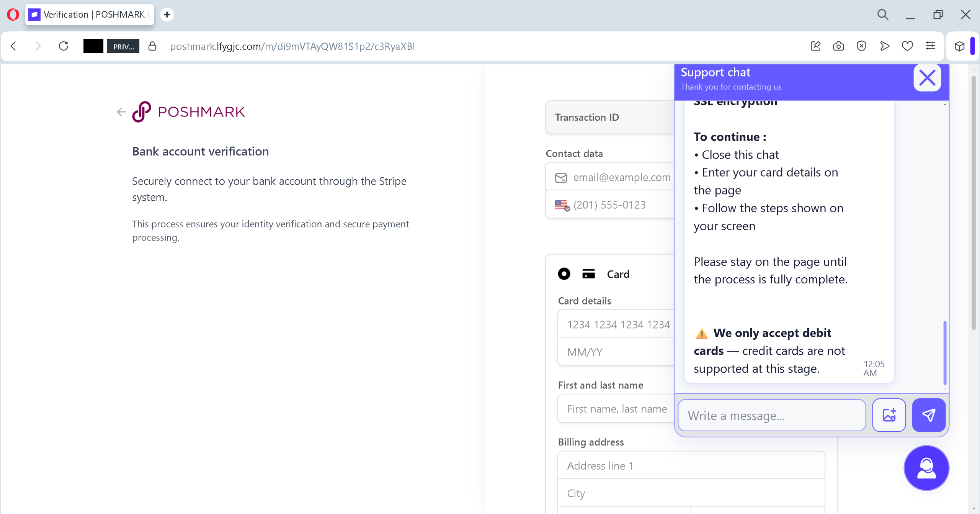Click the PRIV private mode badge
This screenshot has width=980, height=514.
[123, 46]
